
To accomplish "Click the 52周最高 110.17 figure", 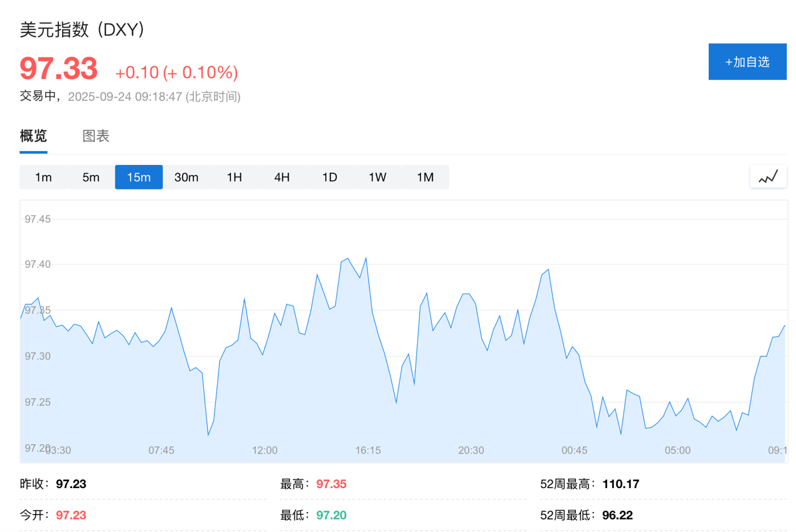I will [x=620, y=484].
